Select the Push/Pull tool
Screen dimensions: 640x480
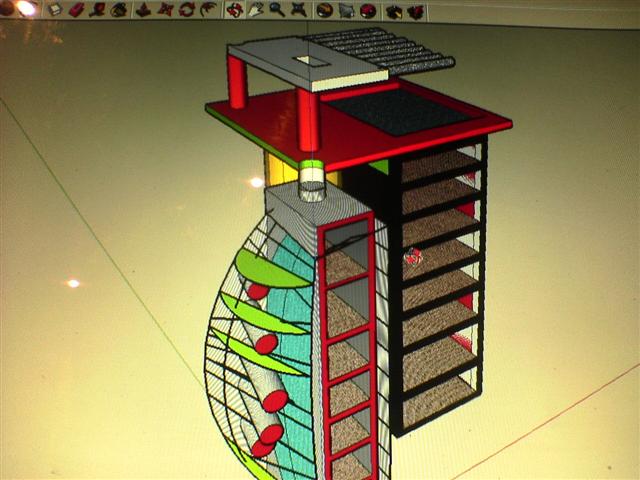pos(143,10)
